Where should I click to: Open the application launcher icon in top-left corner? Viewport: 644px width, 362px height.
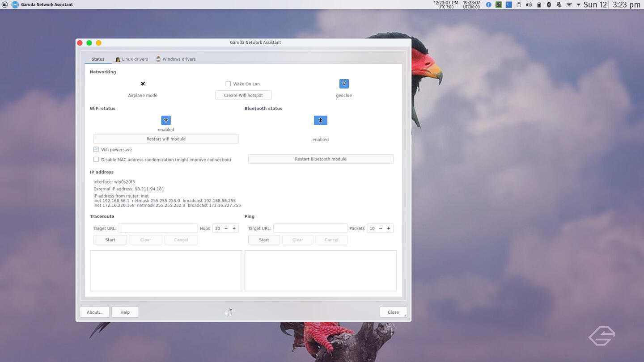point(4,4)
